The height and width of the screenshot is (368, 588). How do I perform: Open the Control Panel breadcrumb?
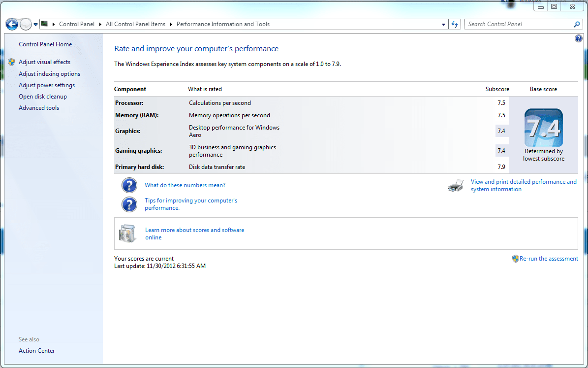click(x=76, y=24)
